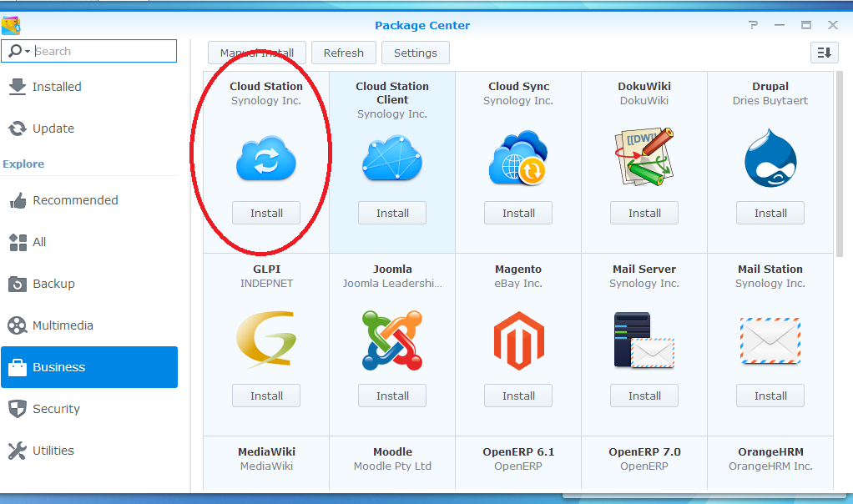Install Mail Server

[644, 396]
